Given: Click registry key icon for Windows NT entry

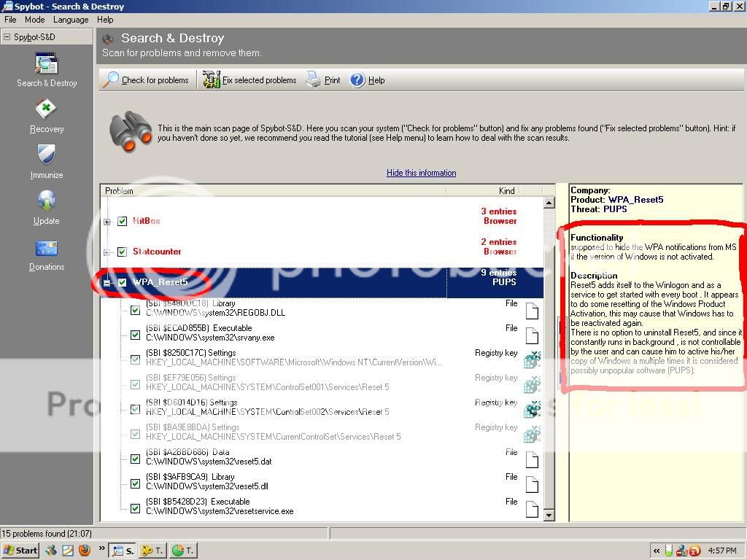Looking at the screenshot, I should pyautogui.click(x=532, y=360).
